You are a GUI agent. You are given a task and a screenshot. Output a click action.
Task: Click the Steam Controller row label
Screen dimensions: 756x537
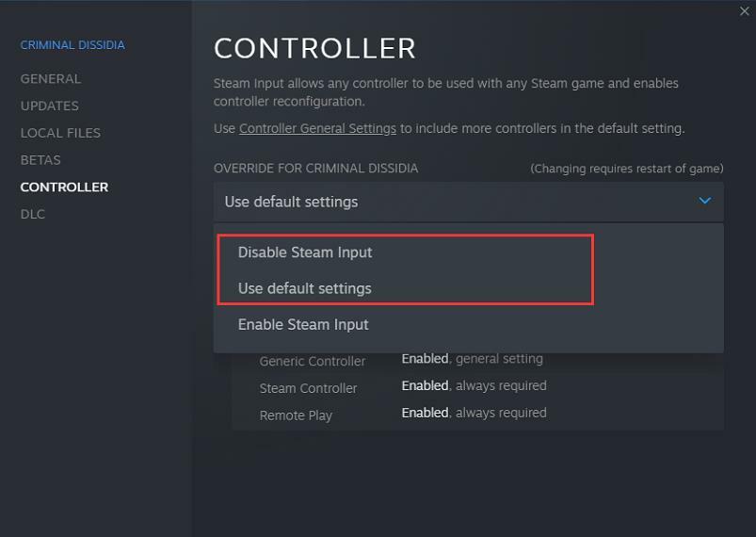pos(308,388)
